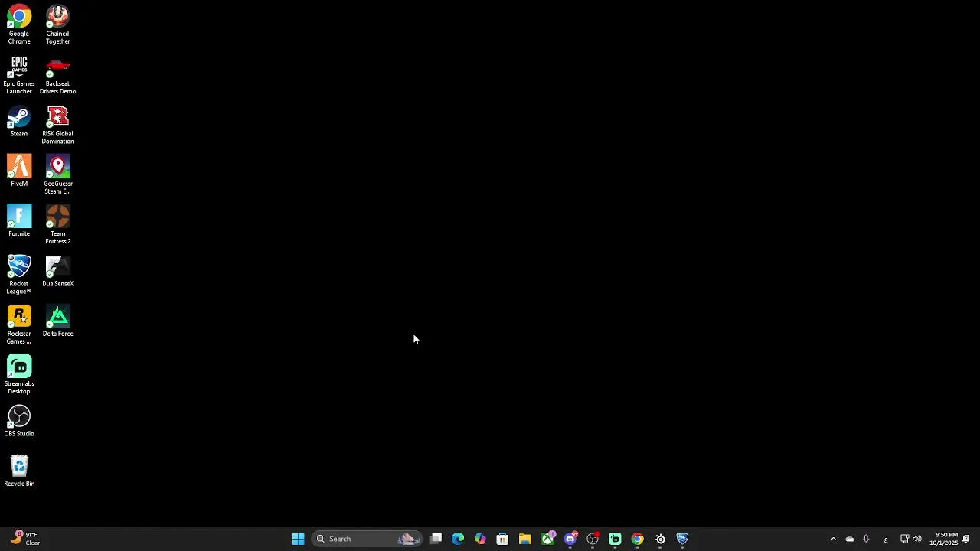980x551 pixels.
Task: Open Task View from the taskbar
Action: 436,539
